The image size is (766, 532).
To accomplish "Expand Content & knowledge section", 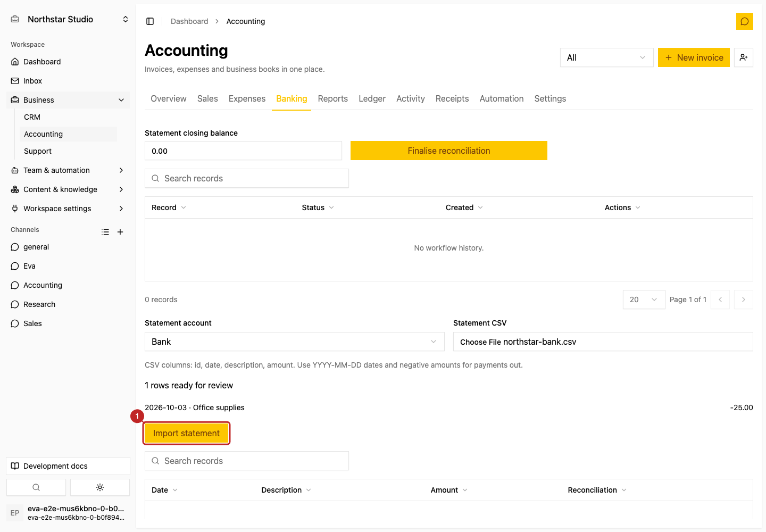I will click(x=68, y=189).
